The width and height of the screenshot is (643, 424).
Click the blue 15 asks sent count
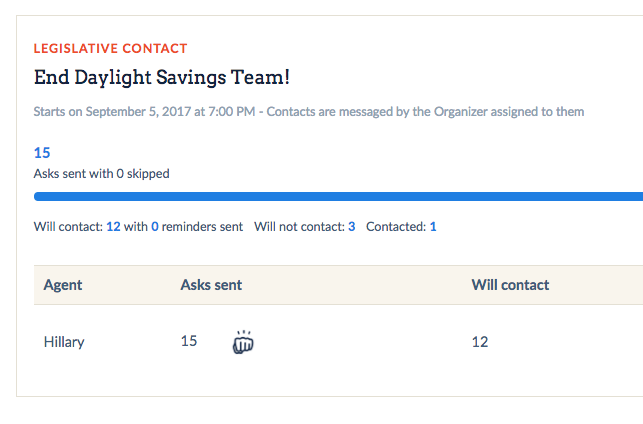coord(42,153)
